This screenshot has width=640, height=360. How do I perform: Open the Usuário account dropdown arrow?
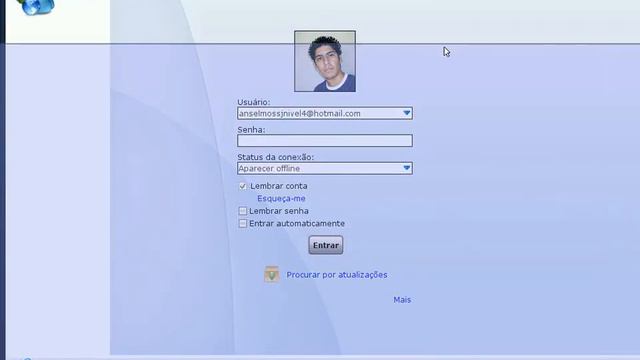407,113
